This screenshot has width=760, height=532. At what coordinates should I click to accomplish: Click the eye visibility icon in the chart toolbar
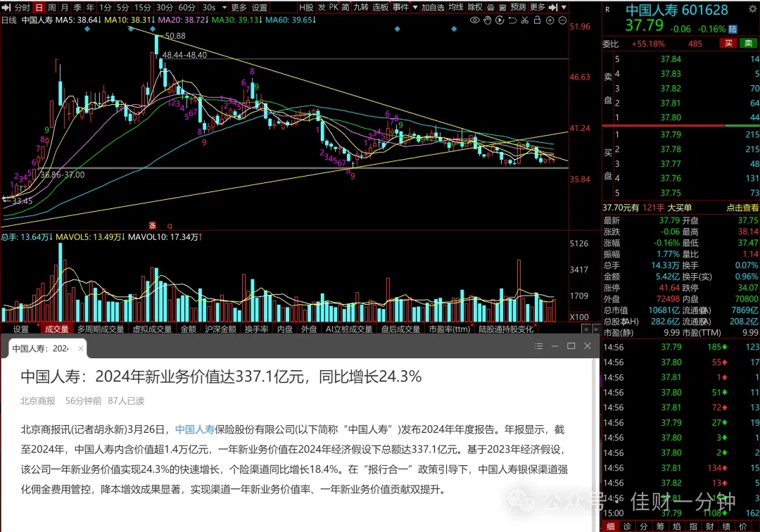pyautogui.click(x=475, y=20)
